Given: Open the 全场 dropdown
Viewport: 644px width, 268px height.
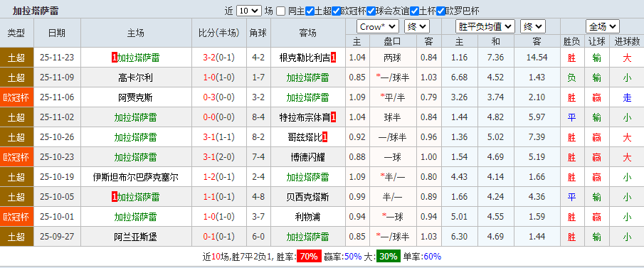Looking at the screenshot, I should point(603,27).
